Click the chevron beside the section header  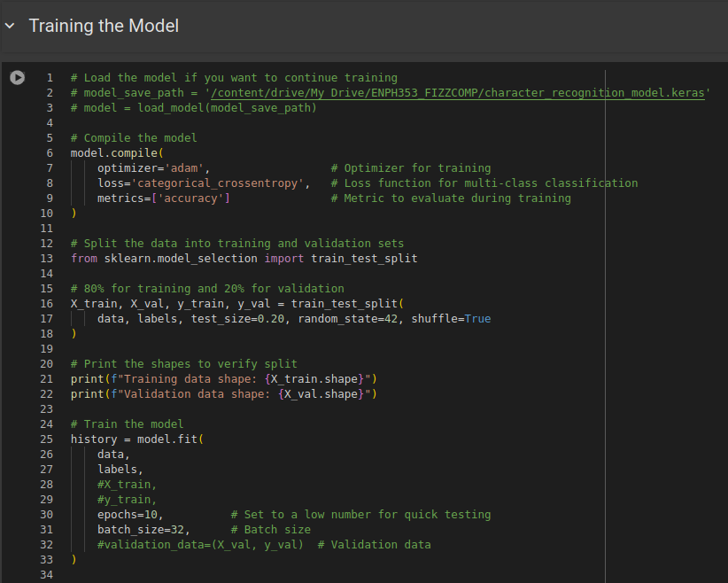pos(10,26)
